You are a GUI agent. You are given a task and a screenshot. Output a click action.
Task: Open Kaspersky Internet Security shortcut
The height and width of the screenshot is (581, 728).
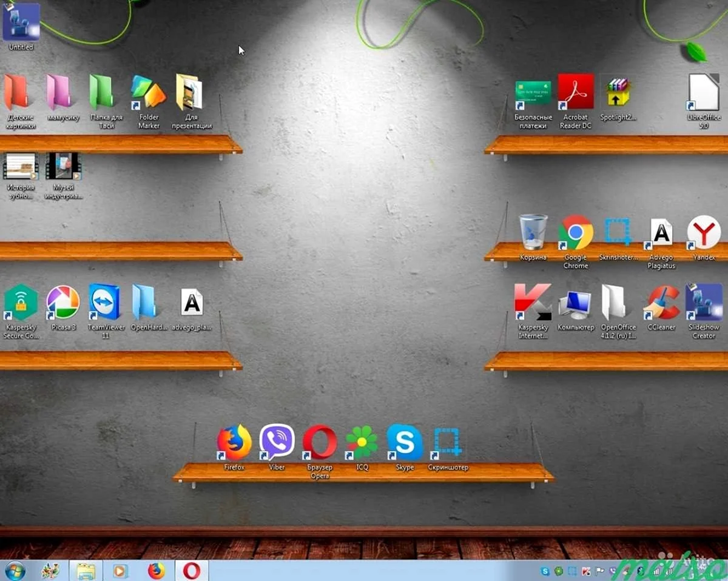533,302
